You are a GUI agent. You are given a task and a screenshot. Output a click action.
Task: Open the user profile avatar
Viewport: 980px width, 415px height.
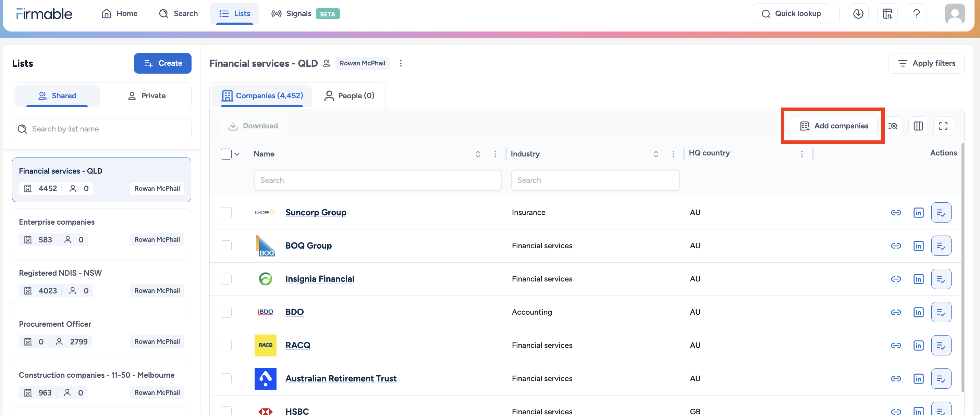(x=955, y=14)
